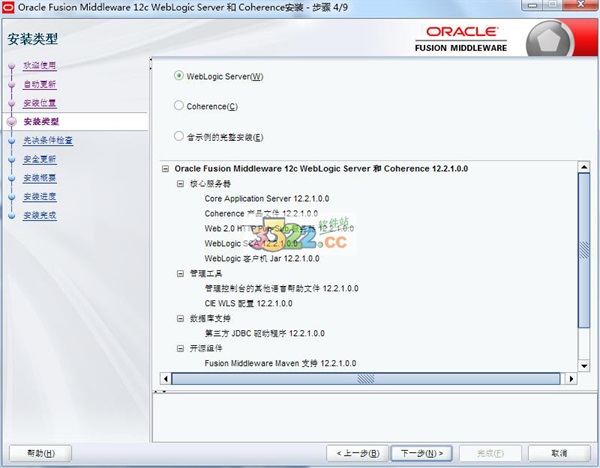Cancel the installer with 取消
600x468 pixels.
(x=559, y=453)
